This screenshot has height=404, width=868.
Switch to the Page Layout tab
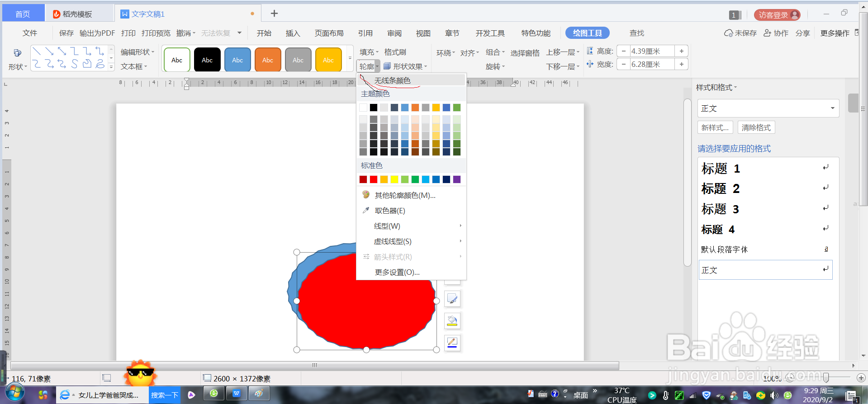pyautogui.click(x=329, y=33)
